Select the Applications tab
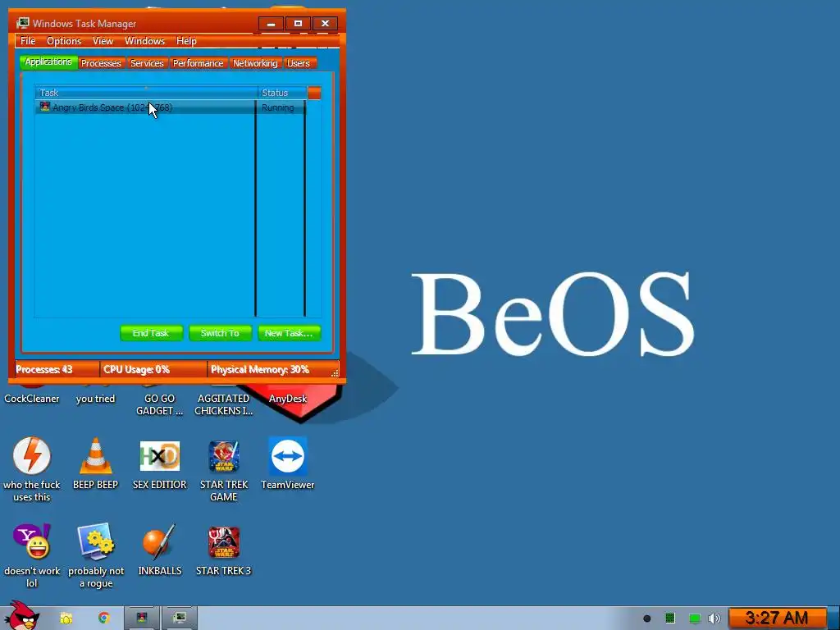The height and width of the screenshot is (630, 840). point(48,62)
